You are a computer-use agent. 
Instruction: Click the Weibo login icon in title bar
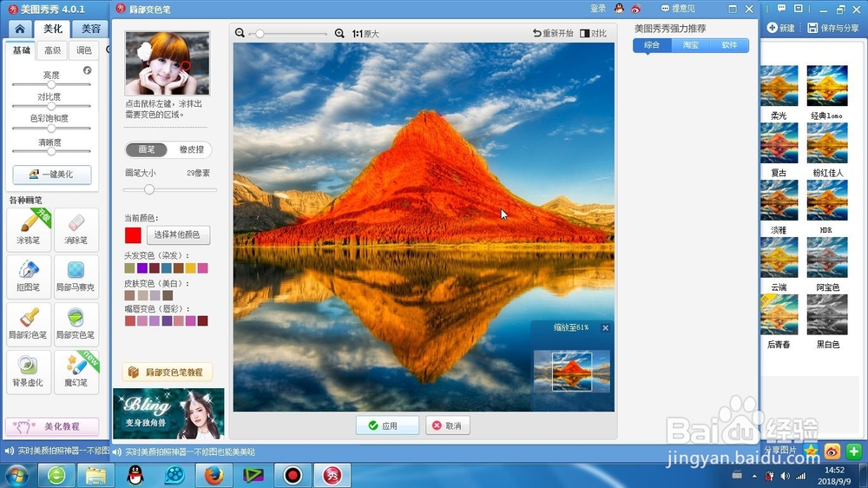pos(635,9)
